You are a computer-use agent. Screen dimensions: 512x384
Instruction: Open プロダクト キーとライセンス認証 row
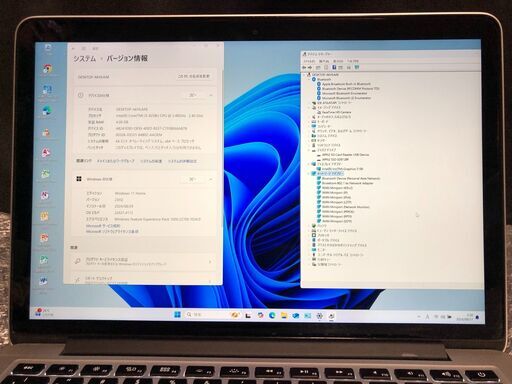tap(144, 261)
